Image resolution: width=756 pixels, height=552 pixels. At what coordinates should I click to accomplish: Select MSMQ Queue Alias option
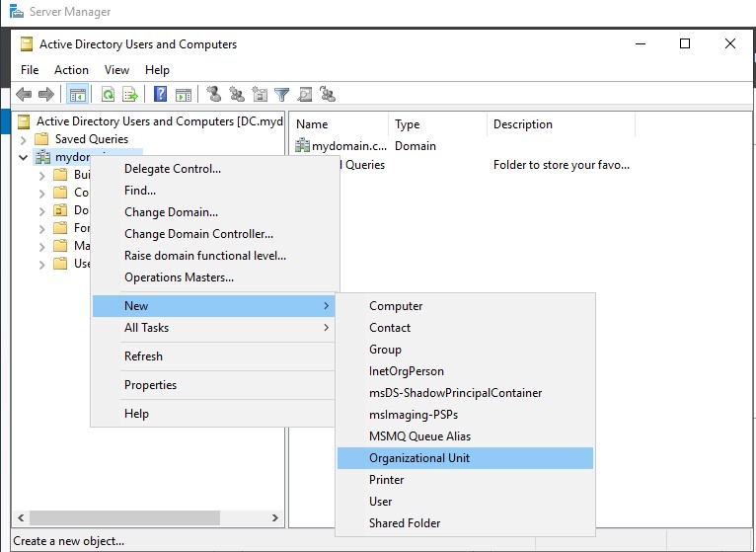pos(465,436)
